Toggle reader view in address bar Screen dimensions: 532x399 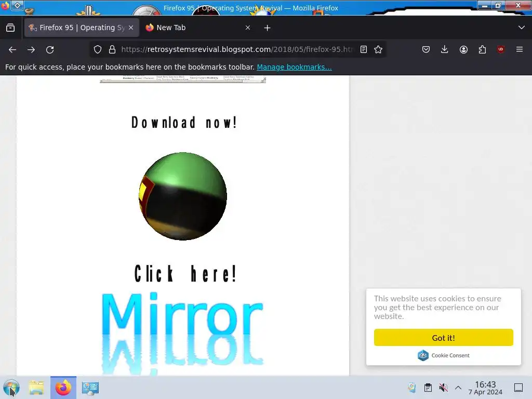click(x=363, y=49)
